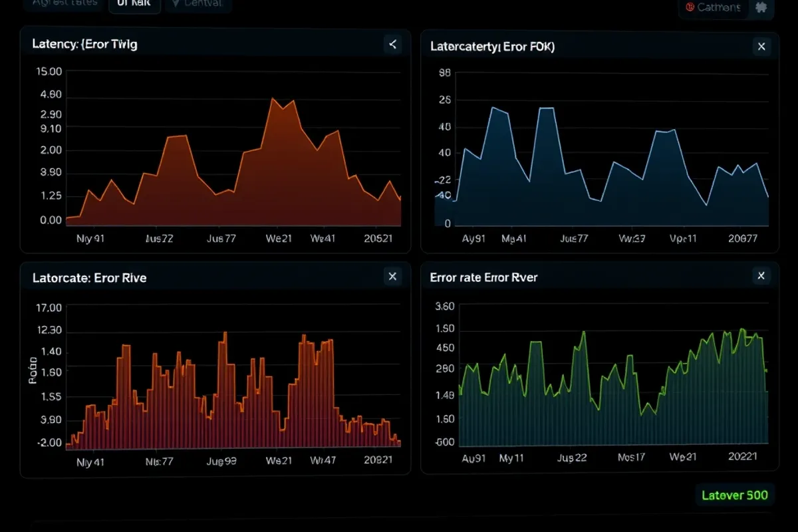Click the 'Error rate Error Rver' panel title

click(483, 277)
